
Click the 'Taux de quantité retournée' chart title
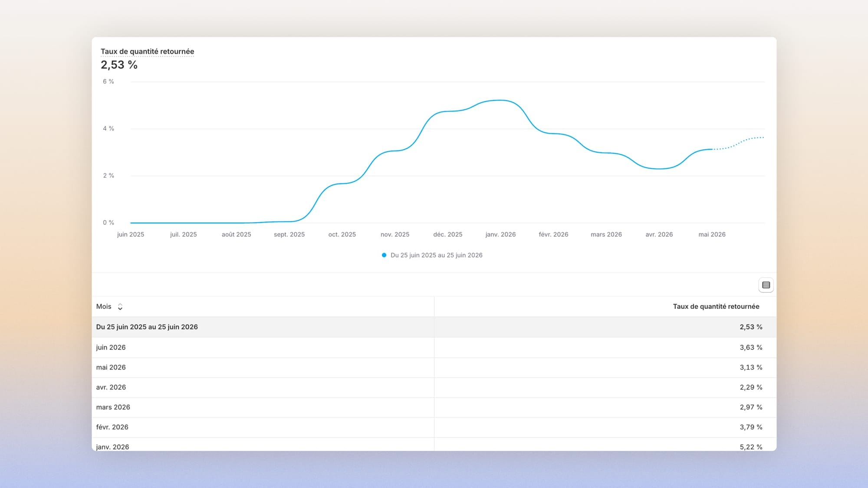point(147,51)
